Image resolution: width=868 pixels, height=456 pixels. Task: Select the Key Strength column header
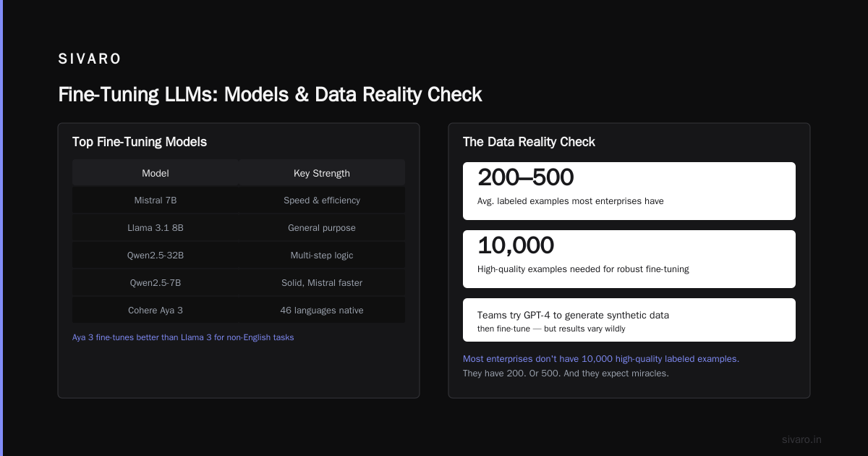coord(322,173)
